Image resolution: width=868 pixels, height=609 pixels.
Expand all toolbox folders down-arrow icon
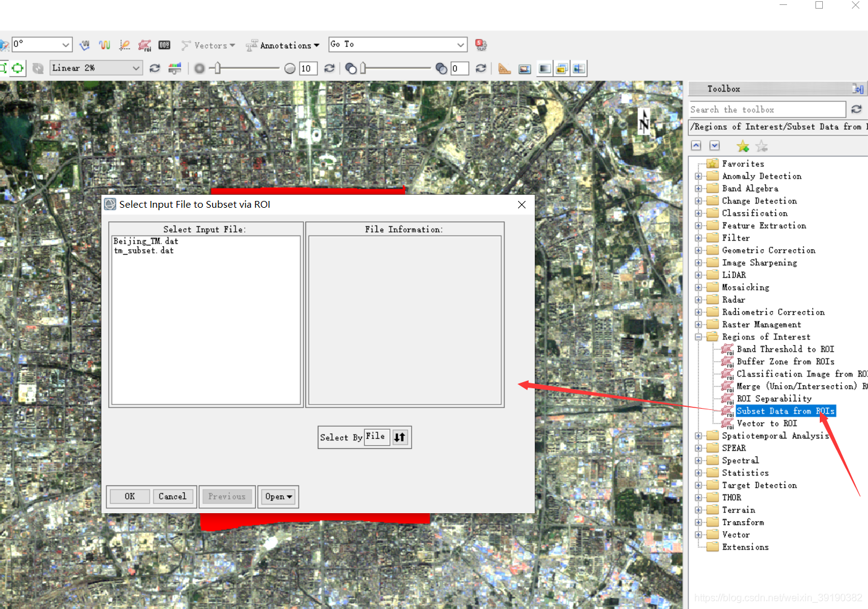coord(715,145)
